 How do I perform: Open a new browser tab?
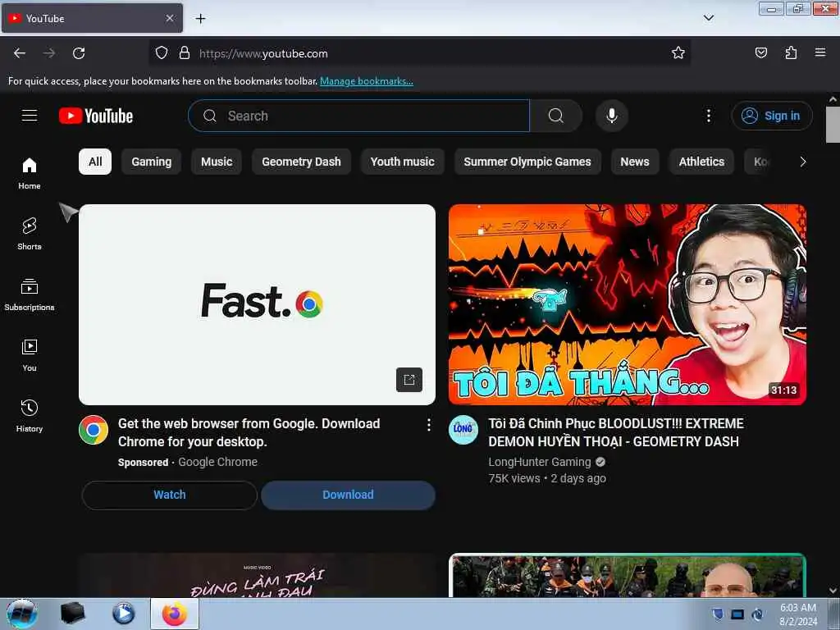point(200,19)
